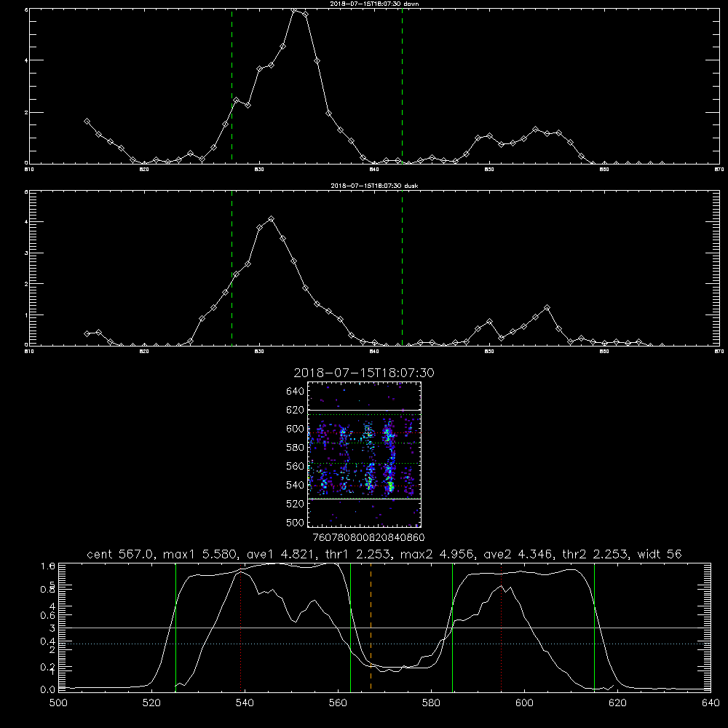Select the 'max2 4.956' value in the stats line
This screenshot has height=728, width=728.
pyautogui.click(x=436, y=554)
